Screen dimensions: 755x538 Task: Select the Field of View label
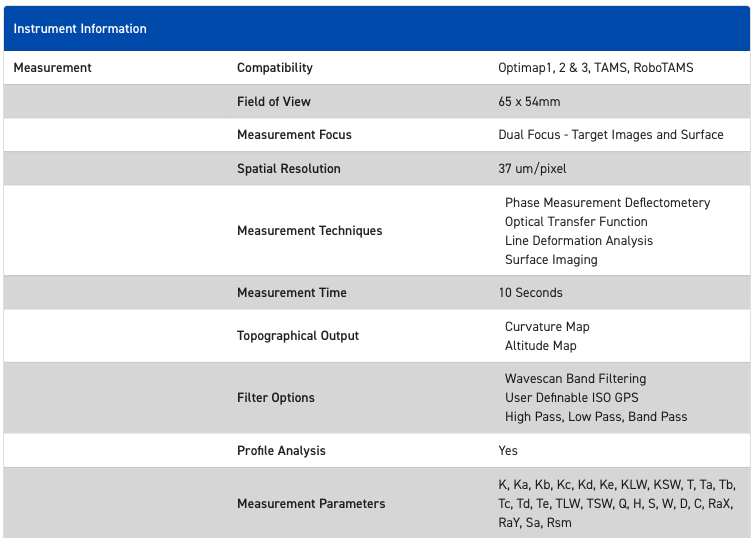274,101
